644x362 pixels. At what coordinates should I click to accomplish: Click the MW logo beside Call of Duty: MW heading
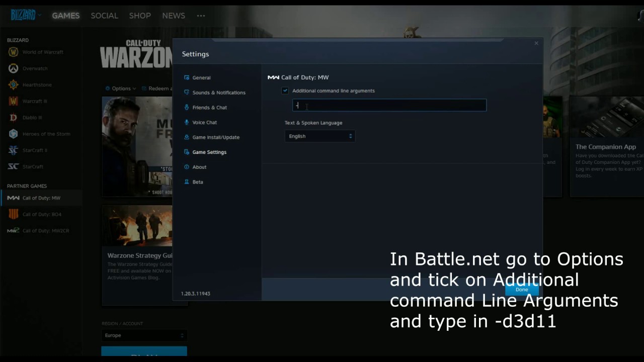pyautogui.click(x=273, y=77)
